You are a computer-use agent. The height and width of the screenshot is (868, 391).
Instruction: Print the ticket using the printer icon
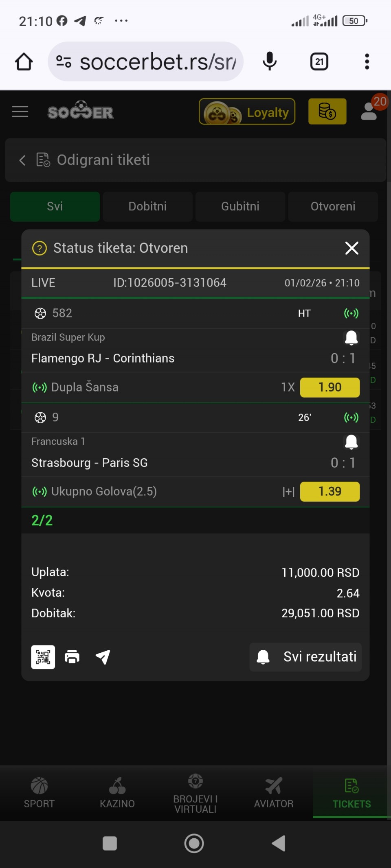72,657
